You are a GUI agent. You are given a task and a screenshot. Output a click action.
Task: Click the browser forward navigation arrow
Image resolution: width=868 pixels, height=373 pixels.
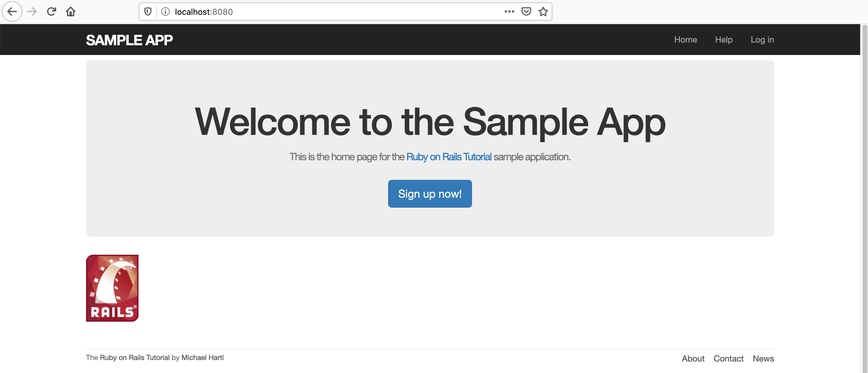click(x=32, y=11)
